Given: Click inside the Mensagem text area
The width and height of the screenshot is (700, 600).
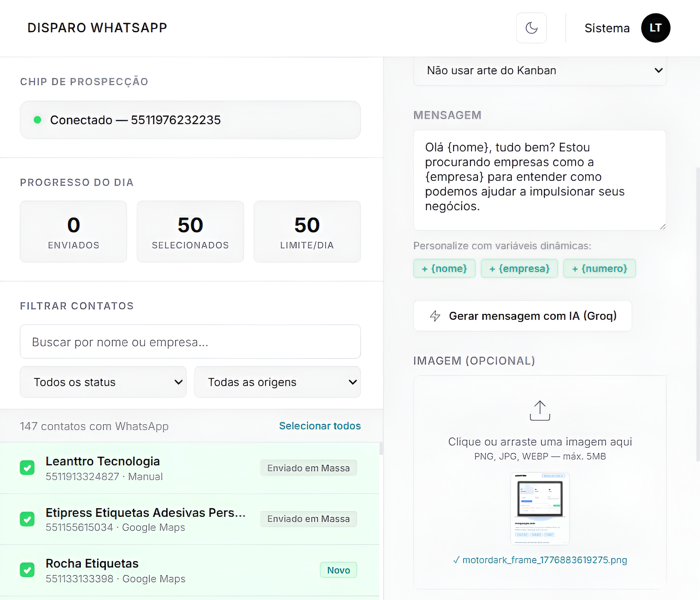Looking at the screenshot, I should 540,180.
